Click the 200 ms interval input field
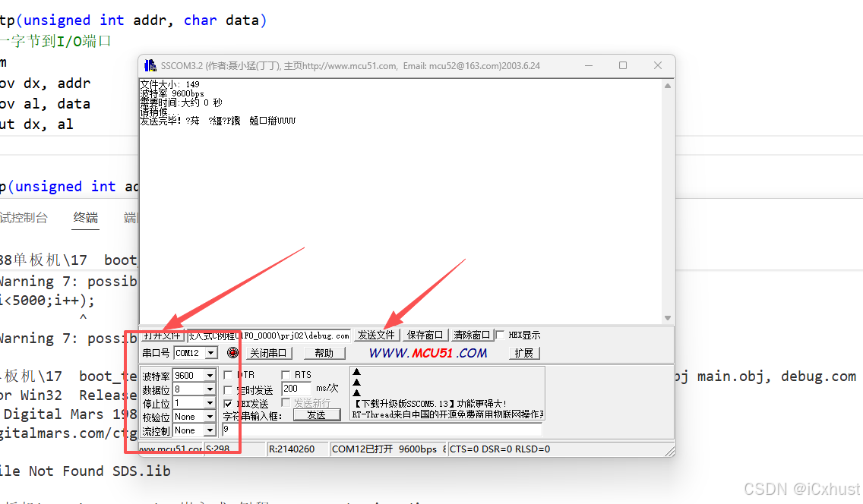 click(x=296, y=388)
